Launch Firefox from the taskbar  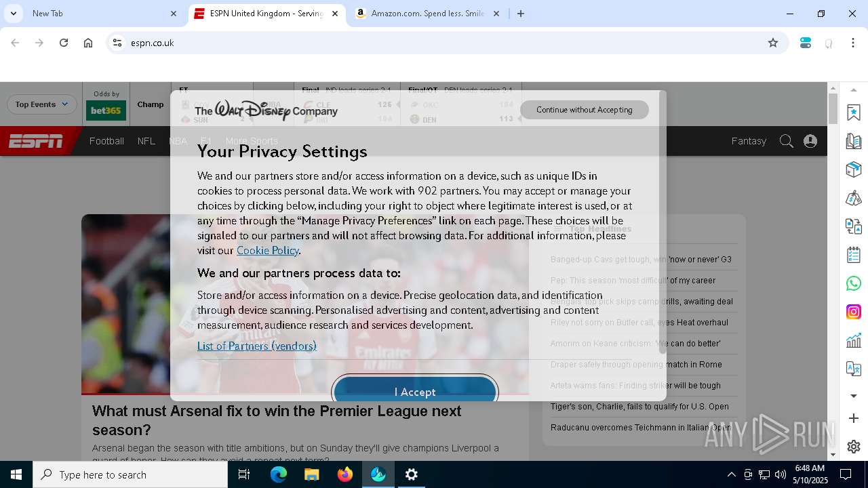point(345,474)
